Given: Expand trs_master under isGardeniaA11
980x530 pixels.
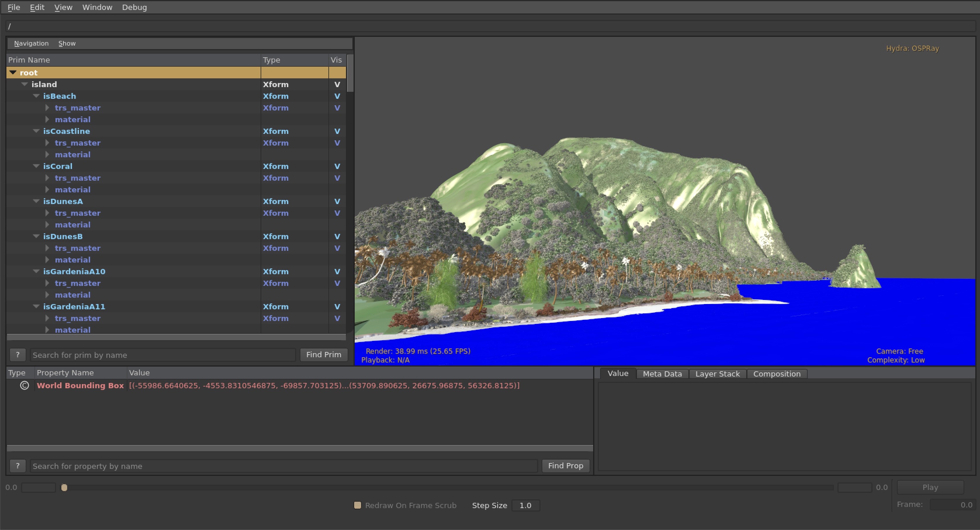Looking at the screenshot, I should click(x=47, y=318).
